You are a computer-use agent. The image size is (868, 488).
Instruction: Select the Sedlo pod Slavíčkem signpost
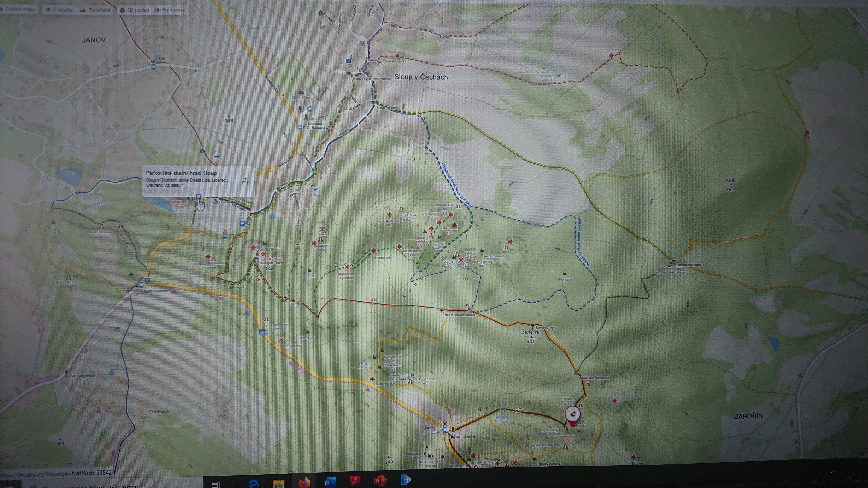click(576, 373)
